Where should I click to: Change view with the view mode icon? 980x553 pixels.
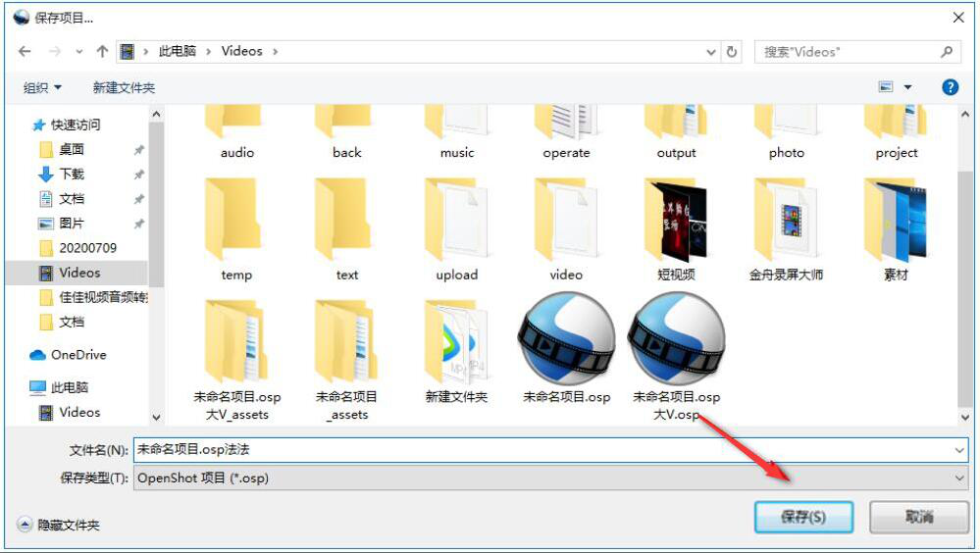click(x=886, y=87)
